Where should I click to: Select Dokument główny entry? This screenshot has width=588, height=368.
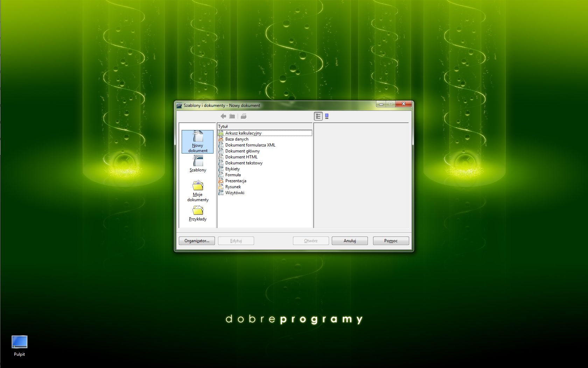coord(265,151)
